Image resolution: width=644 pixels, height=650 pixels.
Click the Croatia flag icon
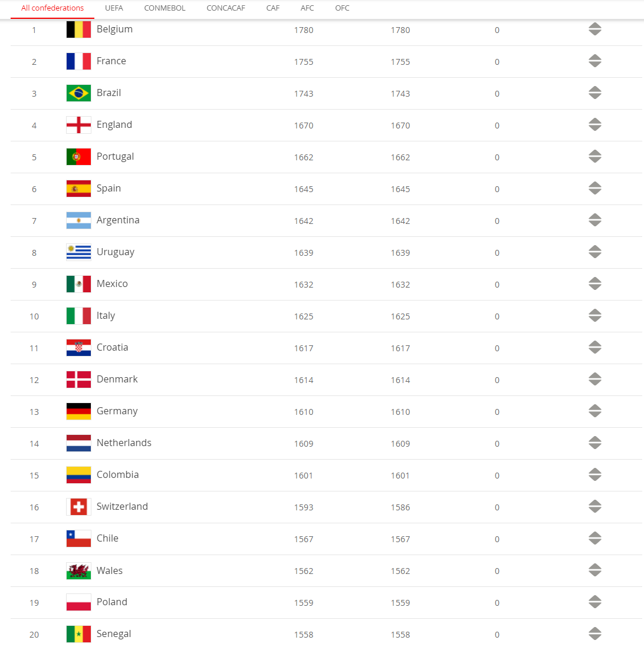coord(78,348)
